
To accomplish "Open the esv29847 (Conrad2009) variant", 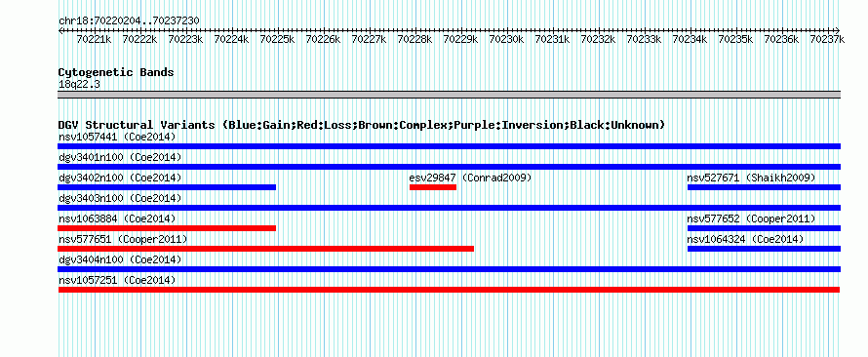I will pos(470,178).
